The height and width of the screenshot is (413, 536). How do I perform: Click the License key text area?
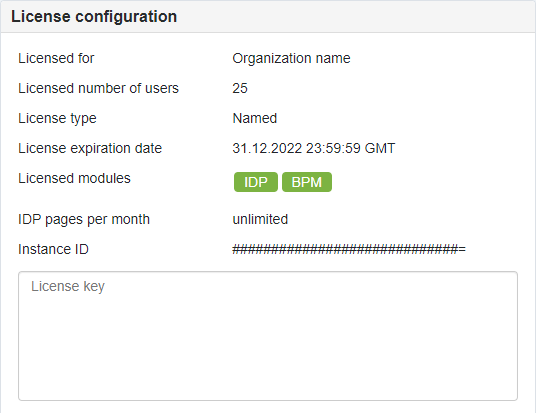268,336
